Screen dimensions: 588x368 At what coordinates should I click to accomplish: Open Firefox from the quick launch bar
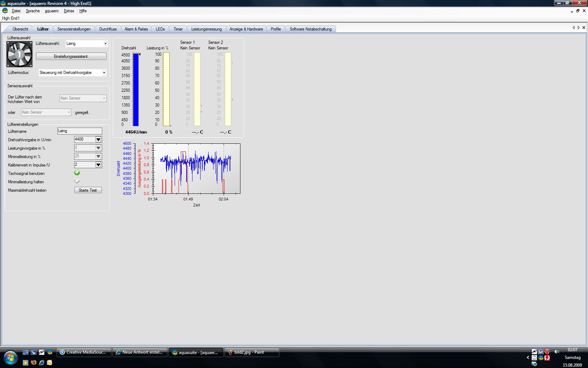click(x=34, y=362)
